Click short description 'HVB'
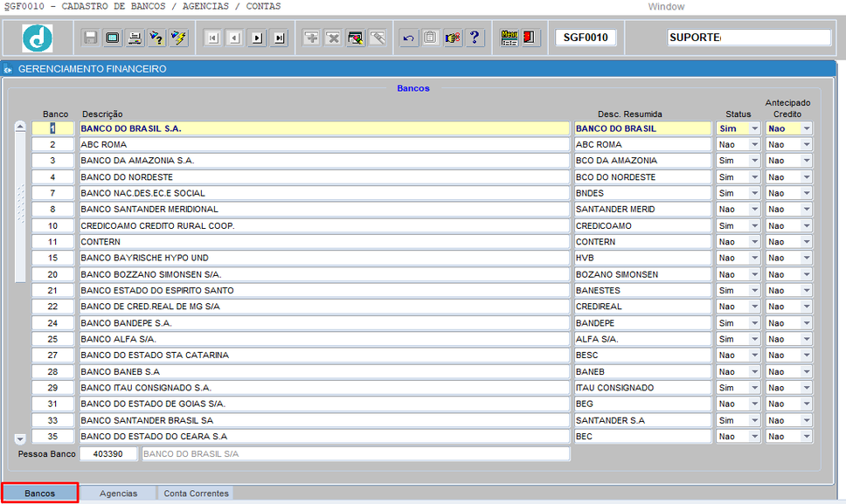Image resolution: width=846 pixels, height=504 pixels. coord(642,258)
